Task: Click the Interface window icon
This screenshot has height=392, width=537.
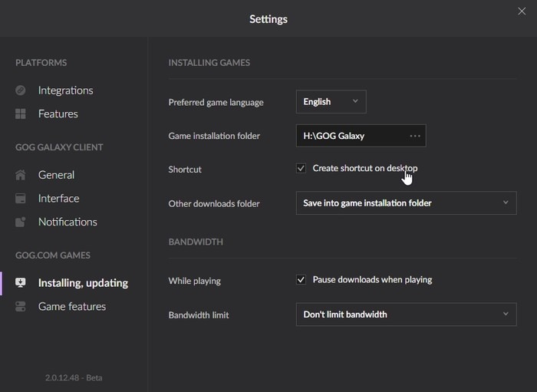Action: pyautogui.click(x=20, y=198)
